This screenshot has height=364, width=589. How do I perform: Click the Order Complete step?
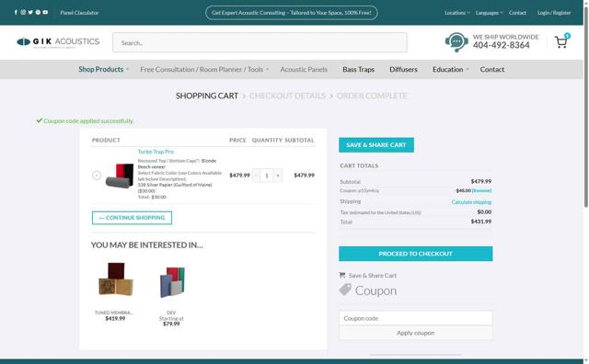pos(372,96)
